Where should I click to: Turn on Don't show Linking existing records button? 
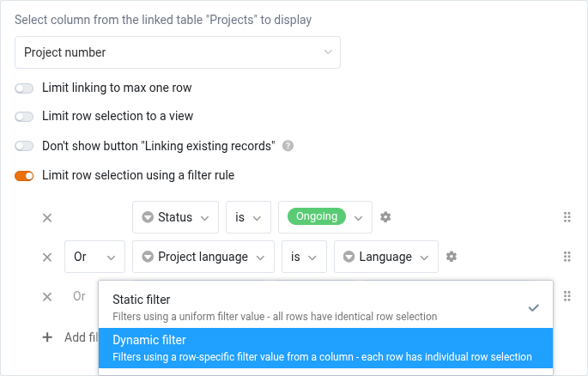pyautogui.click(x=24, y=146)
